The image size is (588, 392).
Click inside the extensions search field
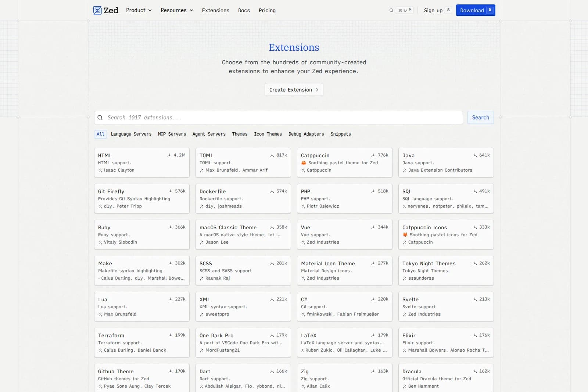tap(257, 118)
